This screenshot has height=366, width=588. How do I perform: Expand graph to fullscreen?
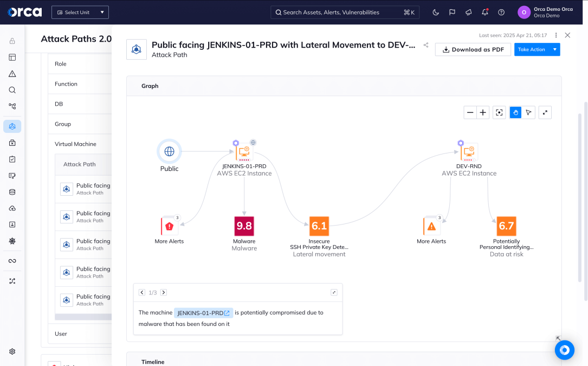pyautogui.click(x=545, y=113)
